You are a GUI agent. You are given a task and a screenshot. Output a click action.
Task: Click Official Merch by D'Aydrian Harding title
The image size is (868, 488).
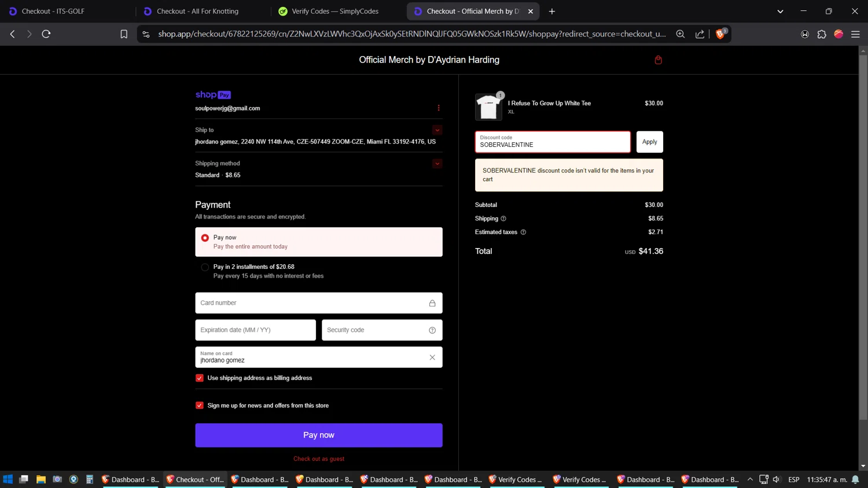[x=429, y=60]
